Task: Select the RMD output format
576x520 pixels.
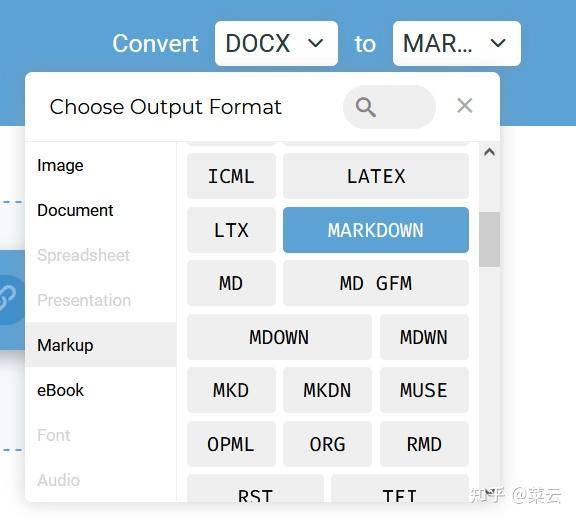Action: pyautogui.click(x=424, y=444)
